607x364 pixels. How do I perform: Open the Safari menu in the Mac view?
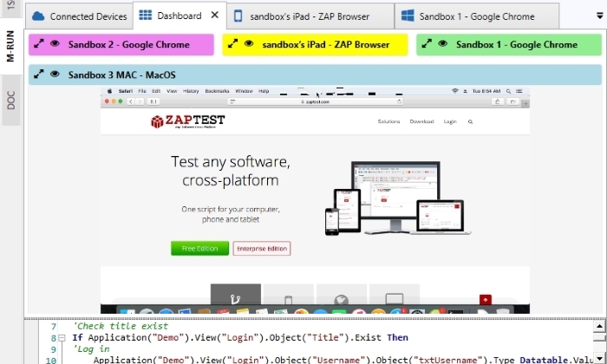pos(126,91)
